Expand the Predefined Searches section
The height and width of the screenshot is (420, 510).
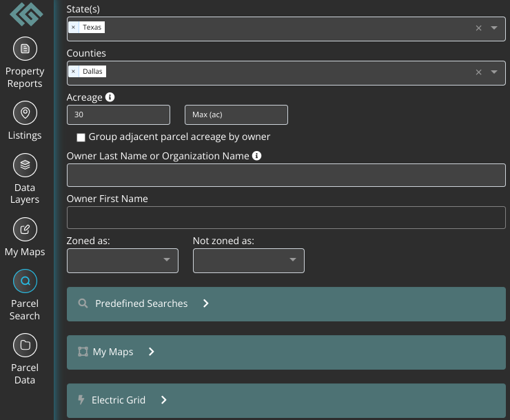(286, 304)
